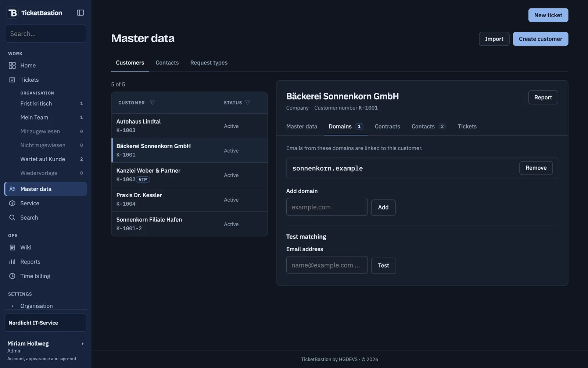
Task: Filter the Status column via funnel icon
Action: pos(247,103)
